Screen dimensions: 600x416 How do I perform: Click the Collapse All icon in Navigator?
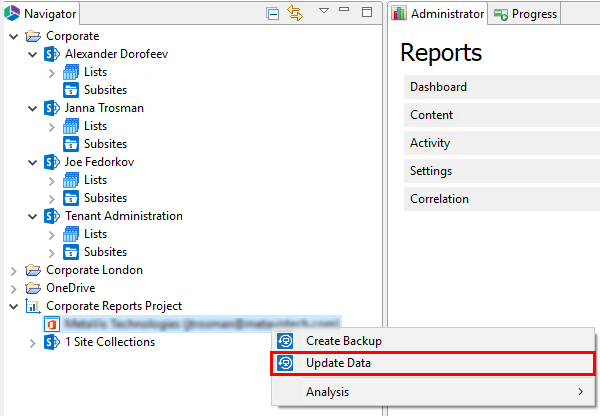(x=273, y=13)
